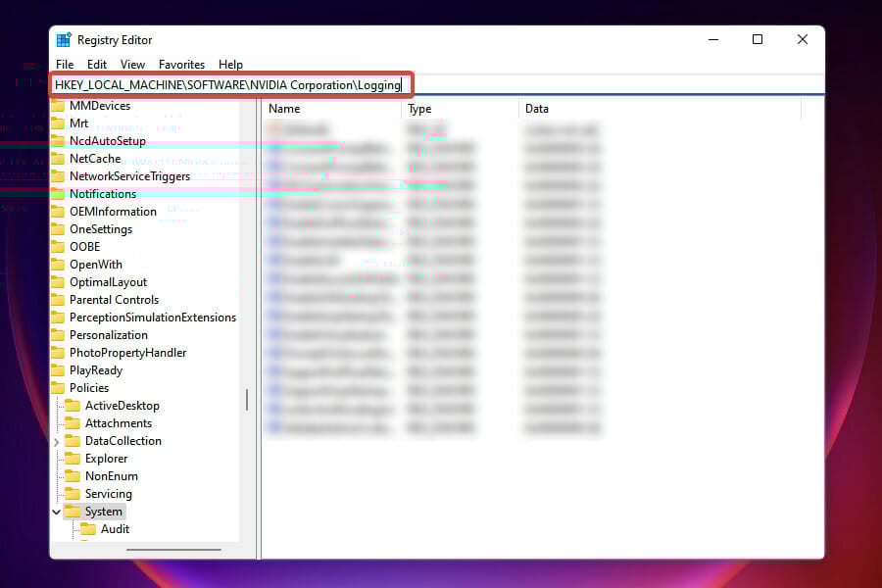
Task: Select the PhotoPropertyHandler folder icon
Action: 58,352
